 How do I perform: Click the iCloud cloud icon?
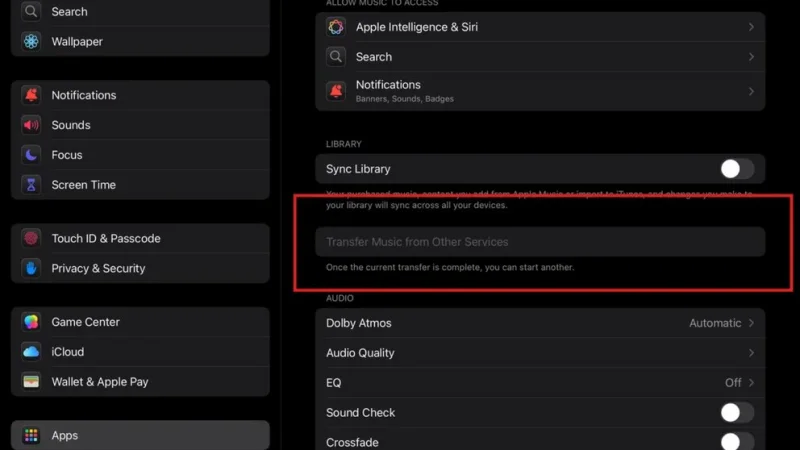click(x=31, y=352)
